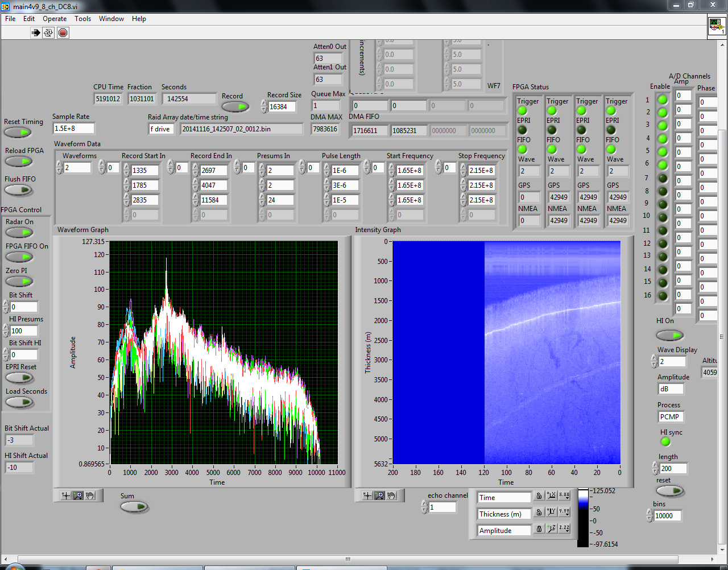Click the Amplitude Z-axis autoscale icon
The height and width of the screenshot is (570, 728).
point(551,529)
